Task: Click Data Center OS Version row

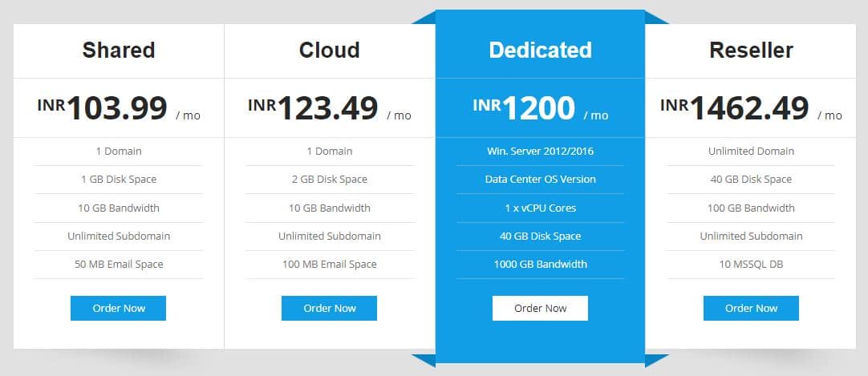Action: click(x=540, y=179)
